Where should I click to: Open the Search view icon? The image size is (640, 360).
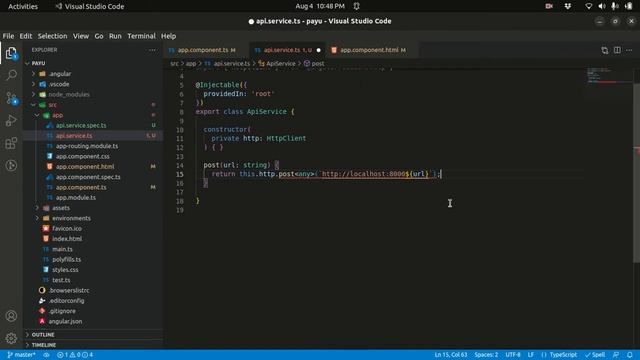(x=11, y=75)
